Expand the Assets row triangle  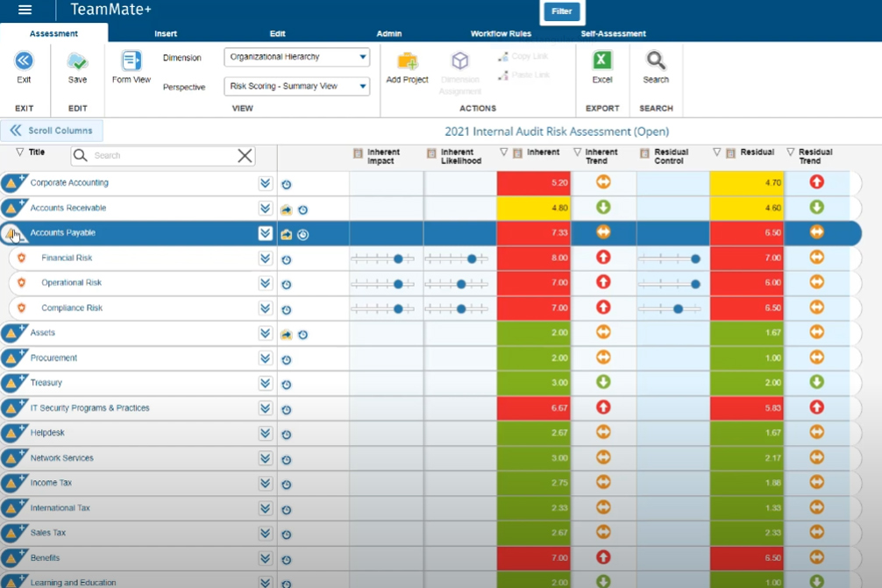(x=13, y=334)
